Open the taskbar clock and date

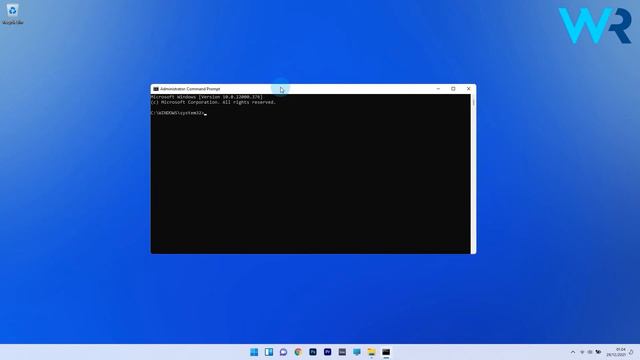(x=616, y=352)
